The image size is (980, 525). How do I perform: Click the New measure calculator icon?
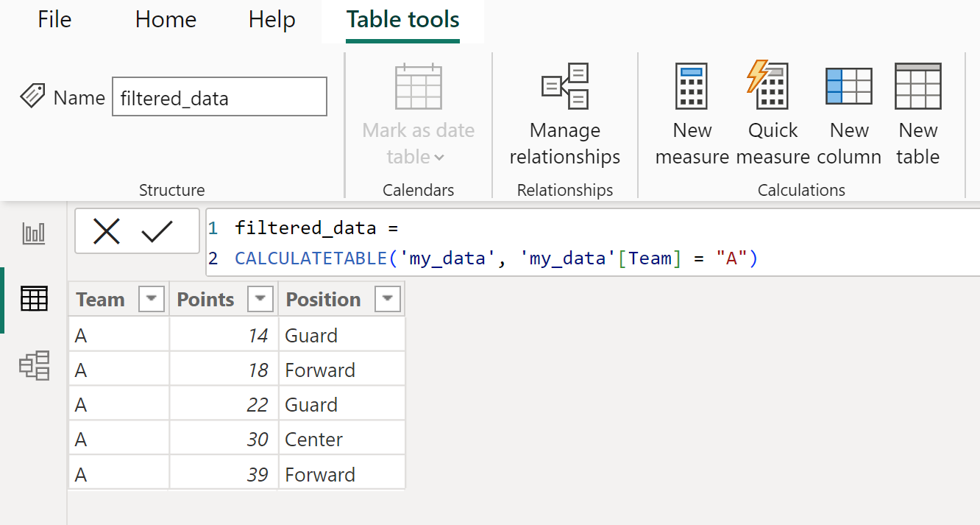tap(692, 86)
